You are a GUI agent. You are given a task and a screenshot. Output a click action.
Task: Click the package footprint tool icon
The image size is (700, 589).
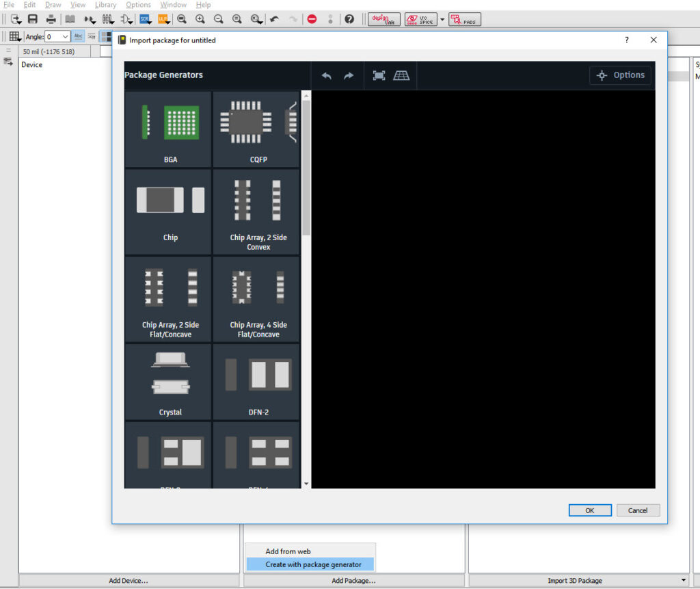point(107,19)
